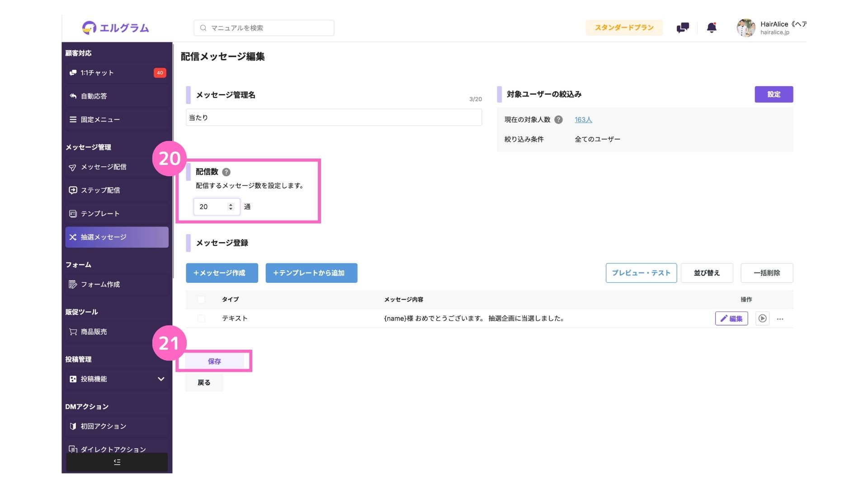Open 商品販売 in sidebar
The height and width of the screenshot is (488, 868).
[117, 332]
